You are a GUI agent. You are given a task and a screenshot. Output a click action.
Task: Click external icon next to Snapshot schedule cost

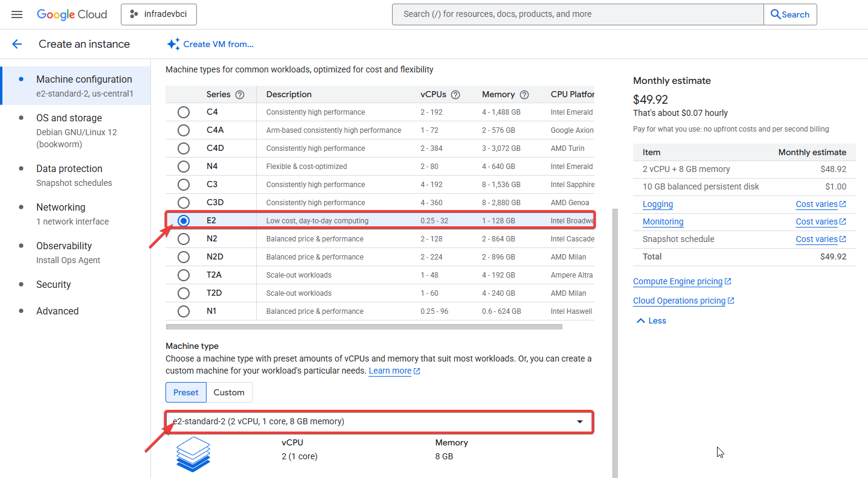point(843,240)
